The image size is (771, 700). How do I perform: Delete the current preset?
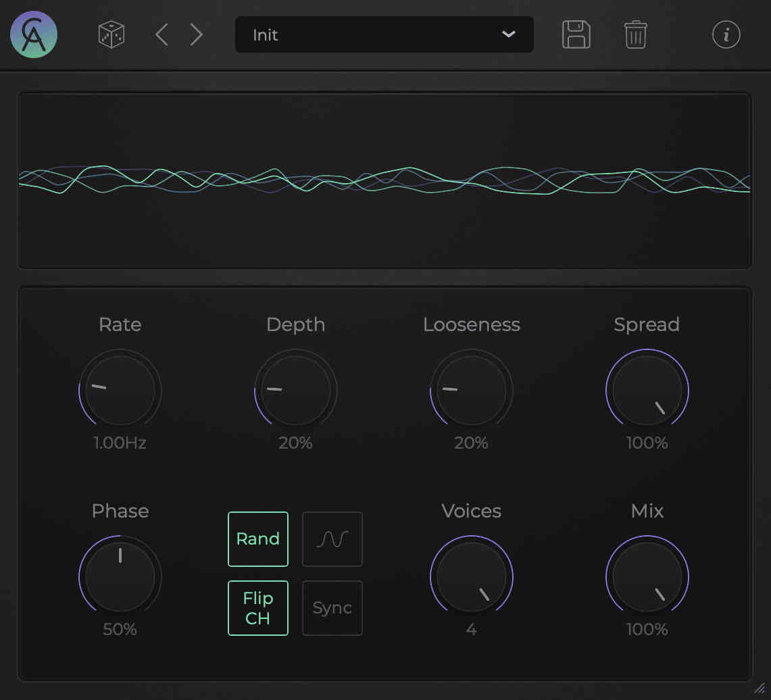pyautogui.click(x=634, y=34)
